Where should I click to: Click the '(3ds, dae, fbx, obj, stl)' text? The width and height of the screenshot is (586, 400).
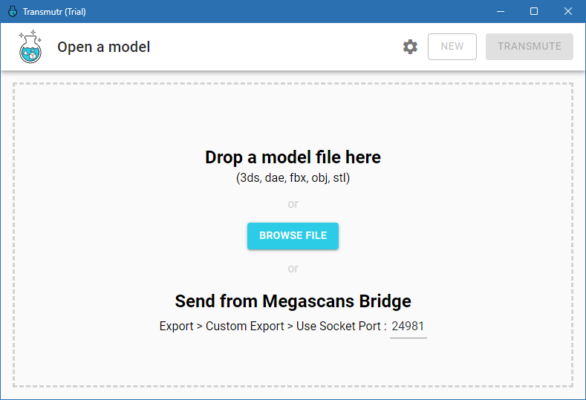pyautogui.click(x=293, y=178)
